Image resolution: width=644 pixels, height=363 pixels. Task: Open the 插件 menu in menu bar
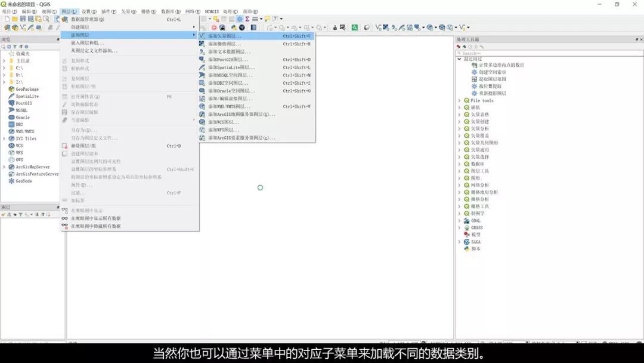coord(109,11)
